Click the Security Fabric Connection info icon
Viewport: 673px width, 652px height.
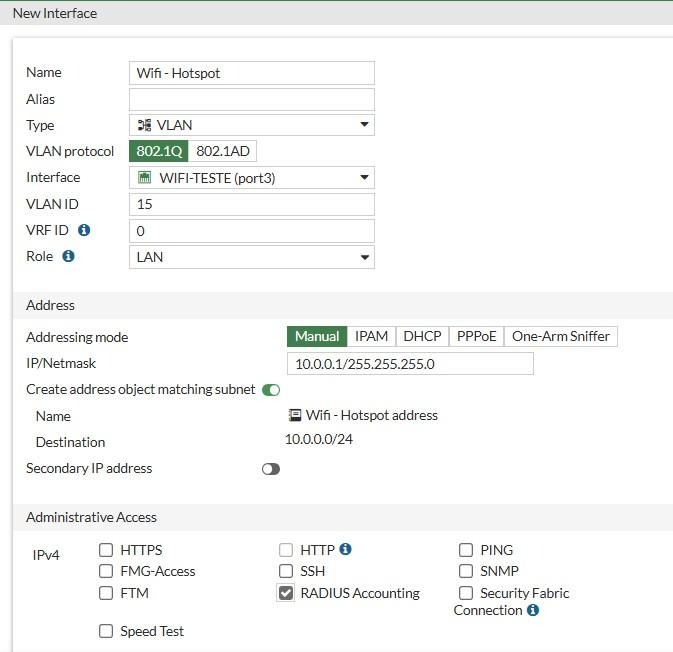point(533,610)
